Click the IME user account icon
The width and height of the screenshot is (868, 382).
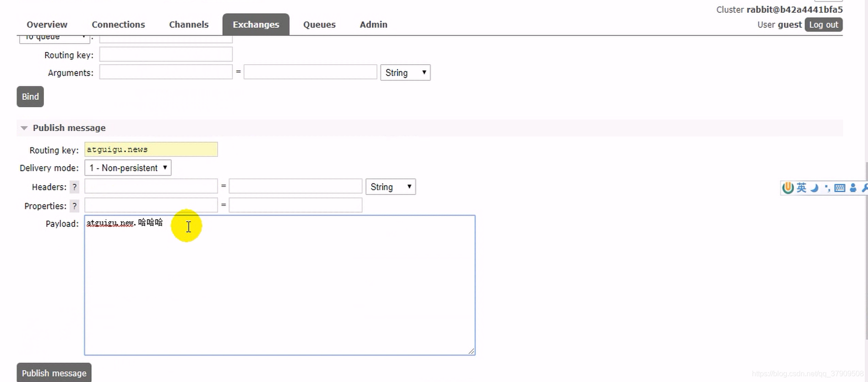[853, 188]
